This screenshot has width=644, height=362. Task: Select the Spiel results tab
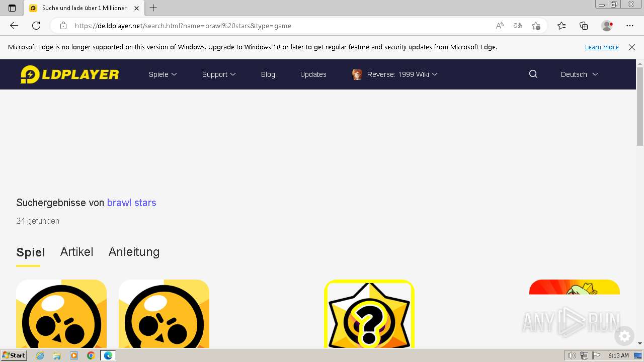click(31, 252)
